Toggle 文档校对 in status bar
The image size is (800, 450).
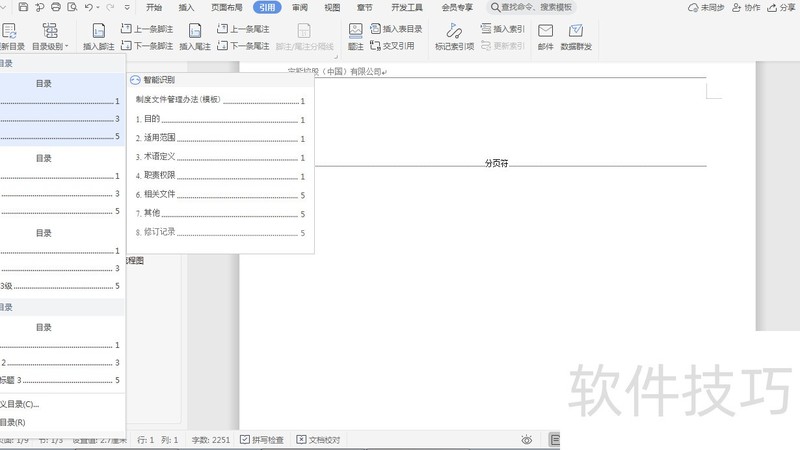tap(318, 440)
